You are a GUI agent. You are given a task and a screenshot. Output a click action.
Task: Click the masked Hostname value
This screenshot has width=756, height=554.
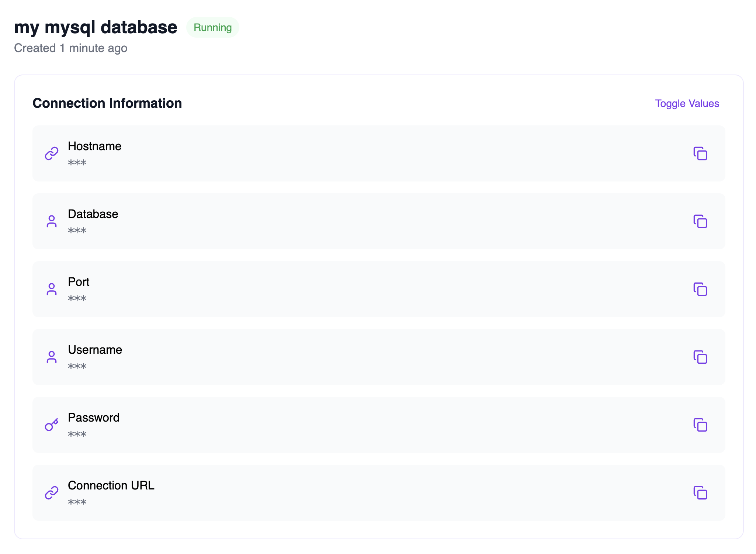point(77,163)
